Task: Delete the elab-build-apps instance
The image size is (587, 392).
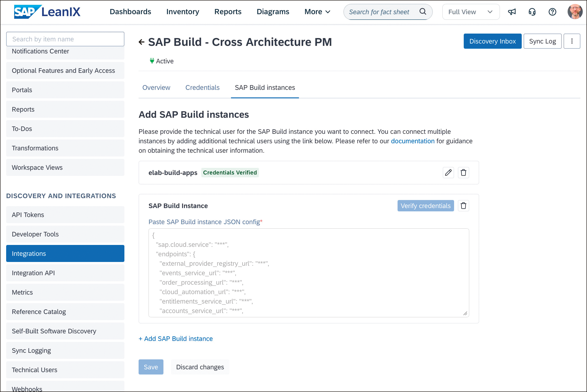Action: tap(463, 173)
